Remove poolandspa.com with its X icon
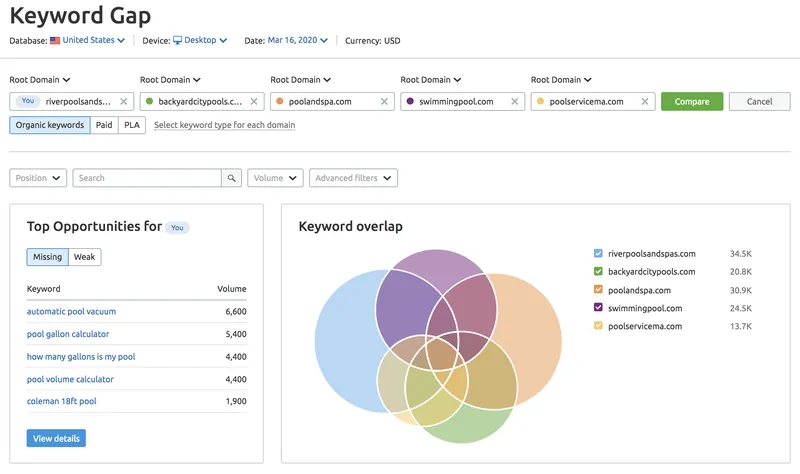Screen dimensions: 800x474 coord(385,101)
